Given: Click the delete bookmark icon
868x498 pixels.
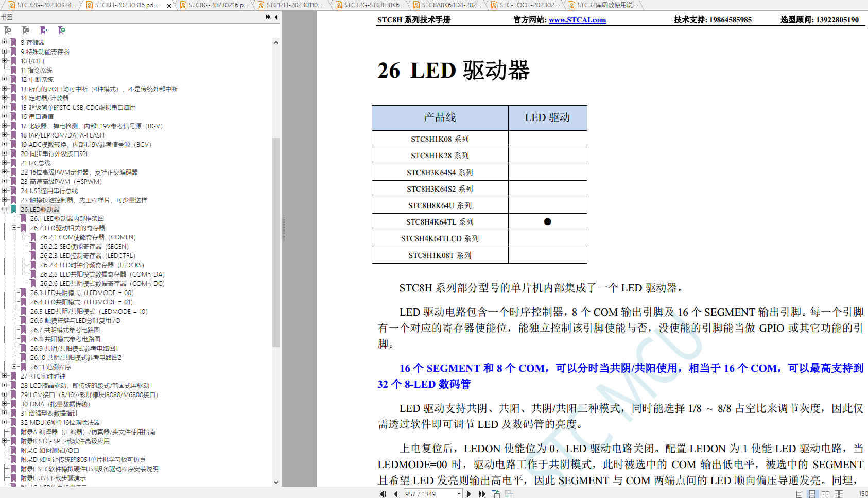Looking at the screenshot, I should coord(8,30).
